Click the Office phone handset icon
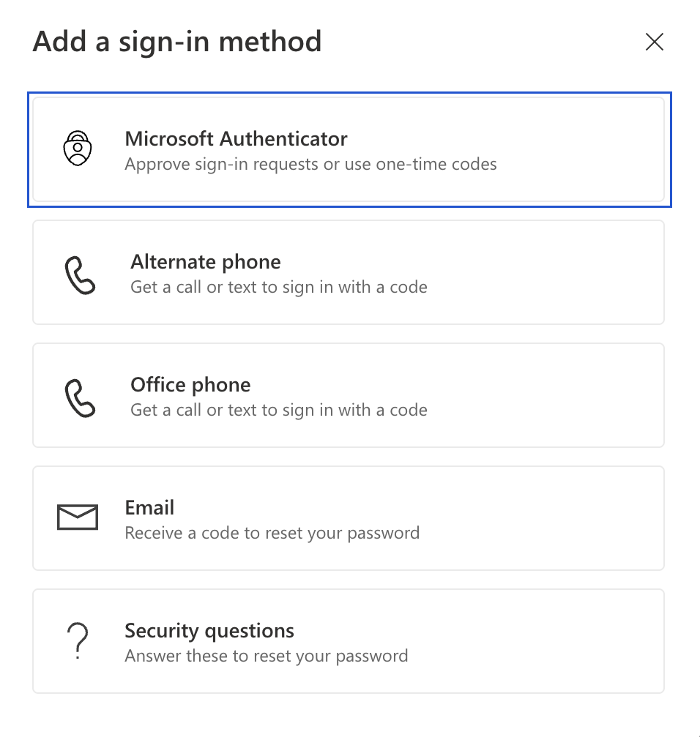The image size is (700, 737). 81,396
